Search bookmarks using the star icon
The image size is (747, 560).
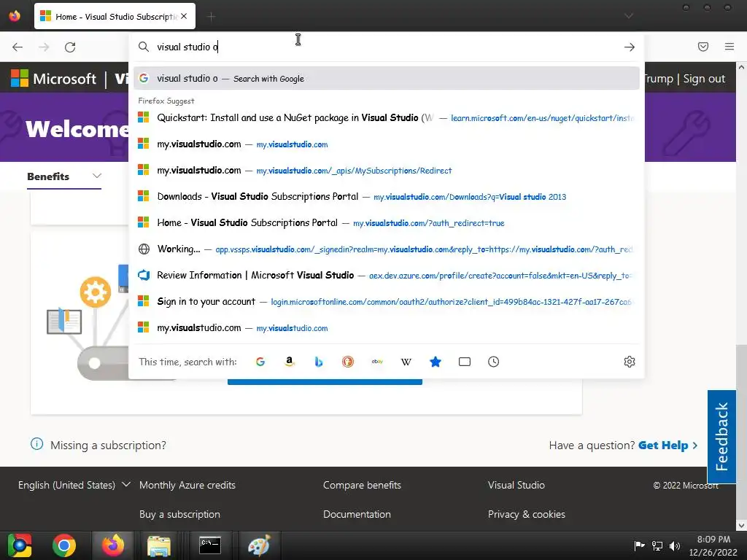tap(436, 362)
